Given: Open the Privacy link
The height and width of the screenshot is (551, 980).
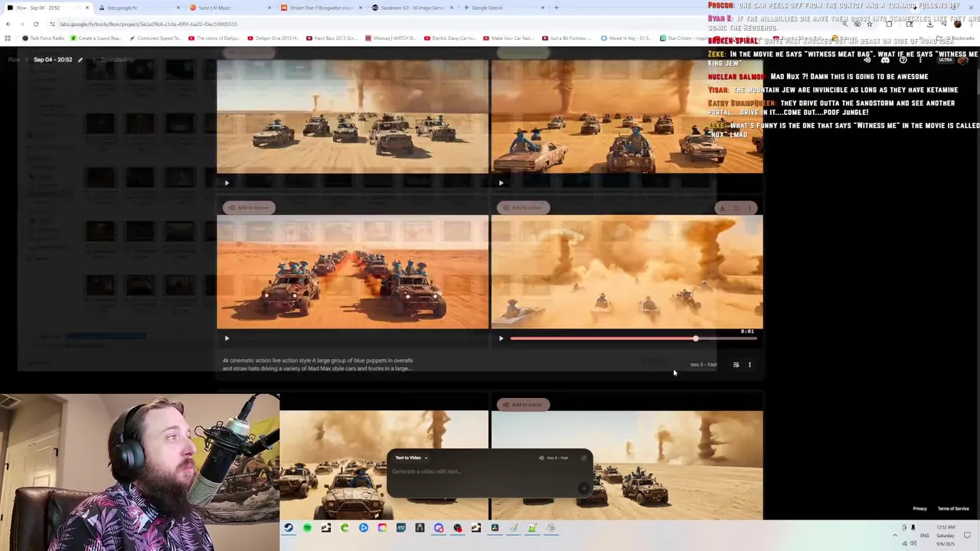Looking at the screenshot, I should [x=920, y=509].
